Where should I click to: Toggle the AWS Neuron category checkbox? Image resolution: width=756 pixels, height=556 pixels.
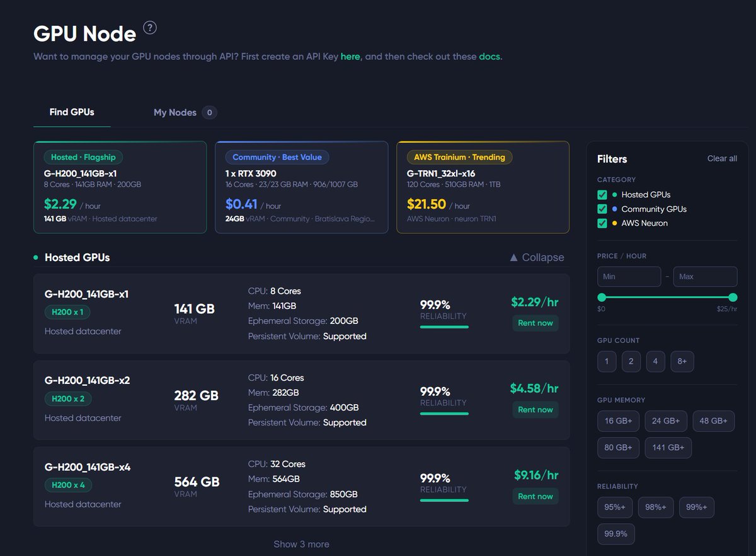602,223
